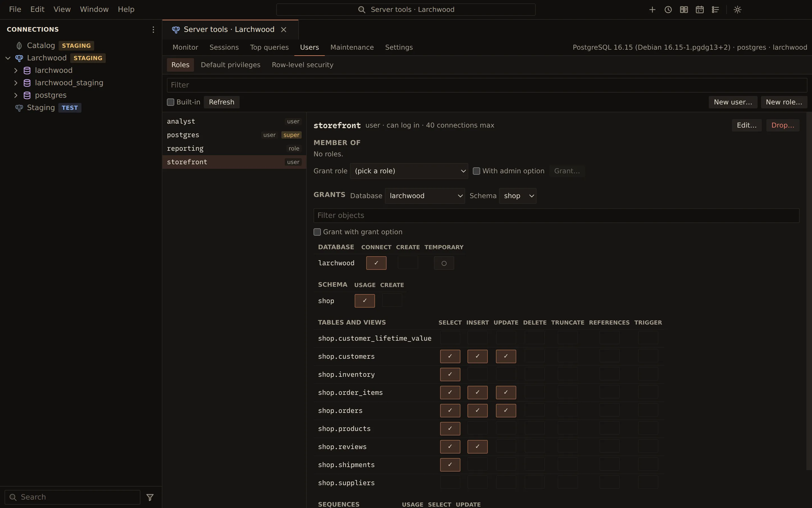Screen dimensions: 812x508
Task: Open the View menu
Action: (62, 9)
